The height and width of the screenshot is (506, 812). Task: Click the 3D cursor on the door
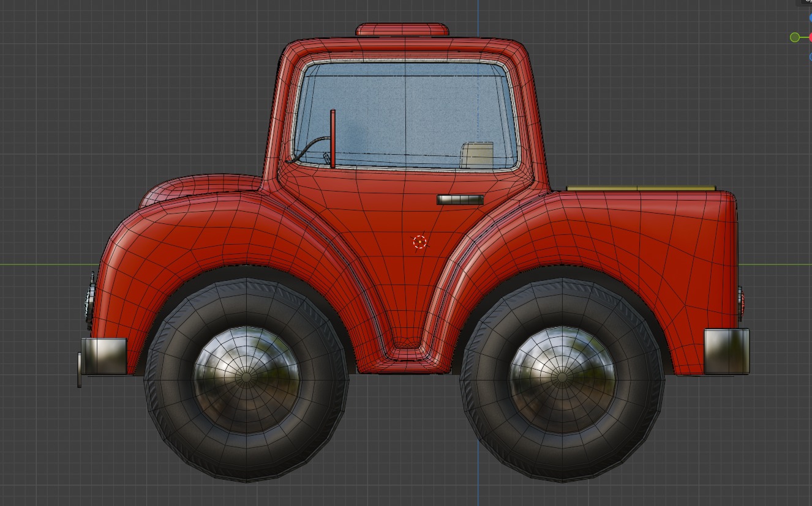pos(419,242)
